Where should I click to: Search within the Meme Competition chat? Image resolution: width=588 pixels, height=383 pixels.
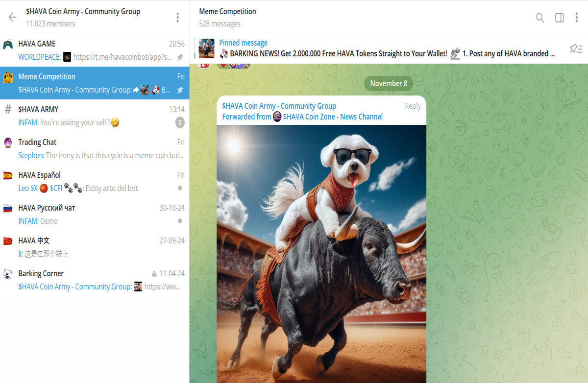click(539, 18)
